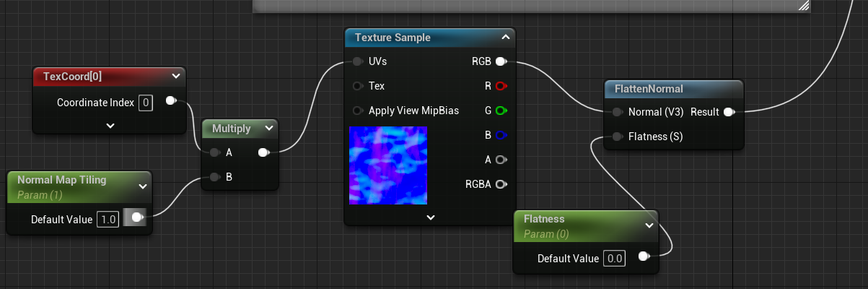
Task: Click the UVs input pin
Action: [358, 61]
